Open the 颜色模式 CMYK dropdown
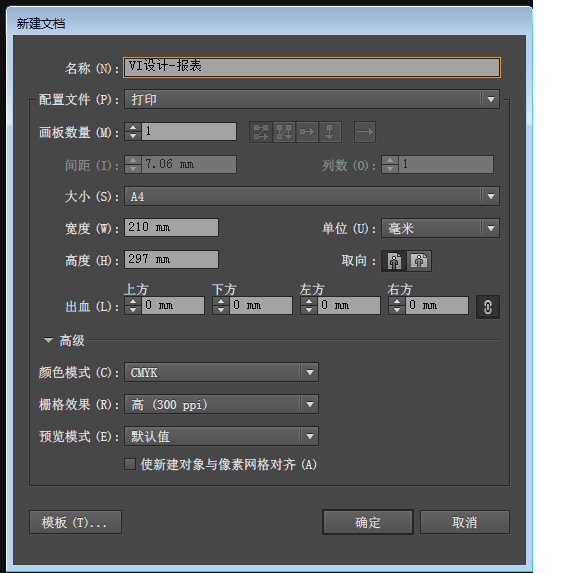567x573 pixels. click(x=221, y=372)
